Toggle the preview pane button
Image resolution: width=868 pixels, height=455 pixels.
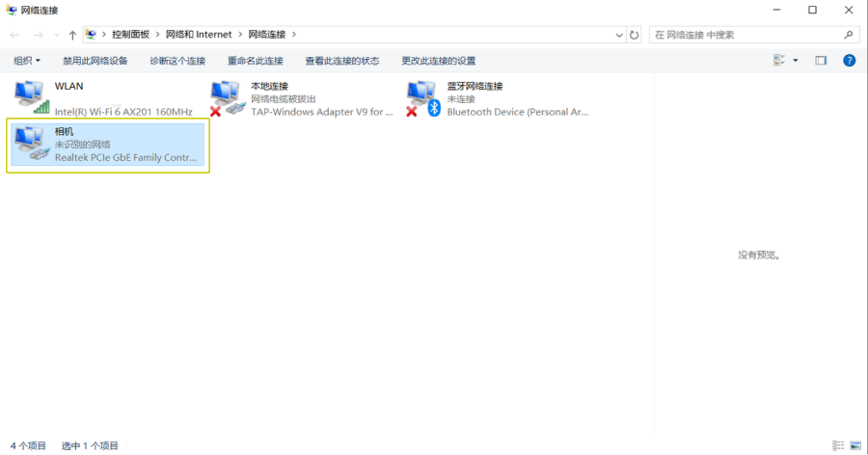coord(821,61)
